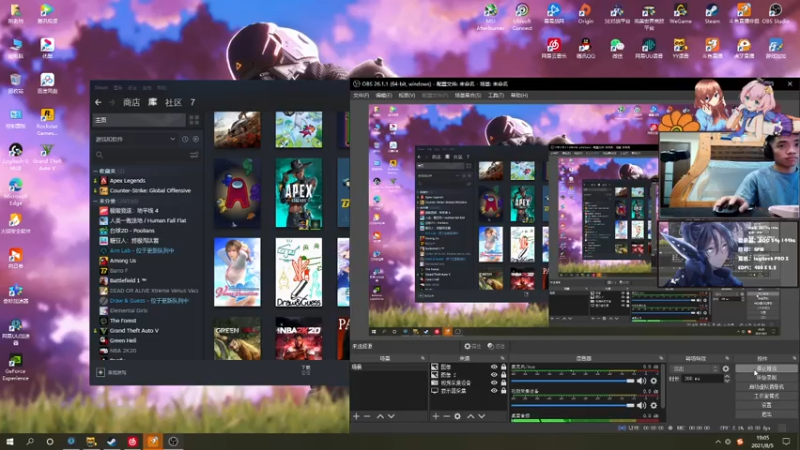Screen dimensions: 800x450
Task: Open the Origin desktop shortcut
Action: [x=585, y=14]
